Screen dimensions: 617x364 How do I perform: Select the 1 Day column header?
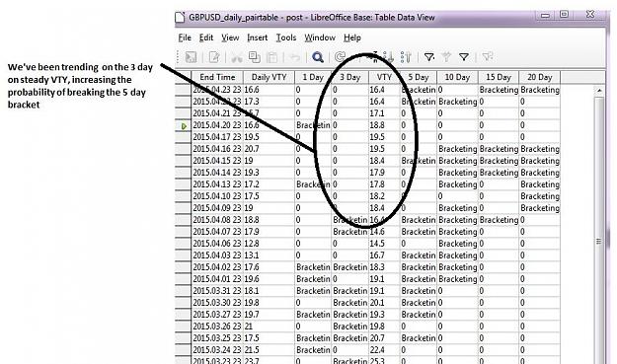click(313, 77)
